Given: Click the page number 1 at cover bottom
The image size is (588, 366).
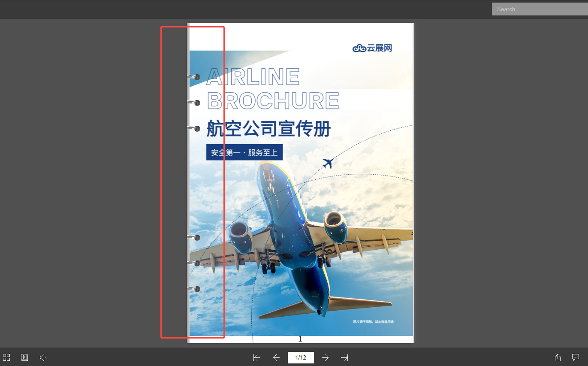Looking at the screenshot, I should (x=300, y=339).
